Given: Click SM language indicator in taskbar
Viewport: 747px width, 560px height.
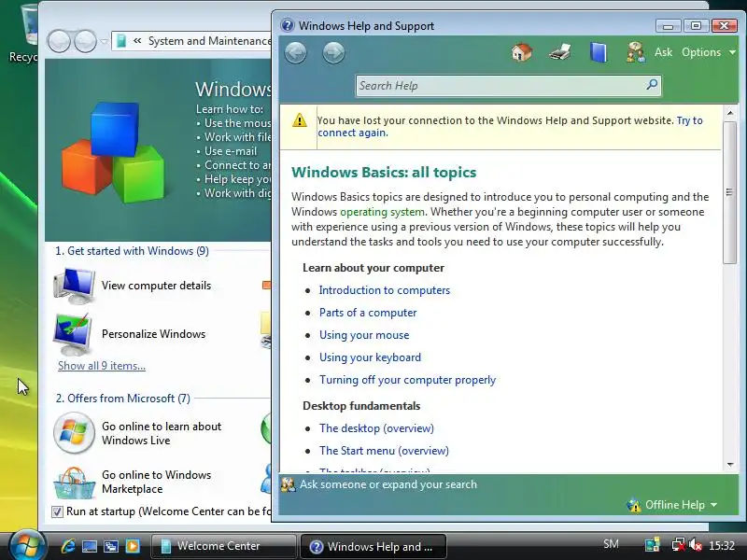Looking at the screenshot, I should pos(611,544).
